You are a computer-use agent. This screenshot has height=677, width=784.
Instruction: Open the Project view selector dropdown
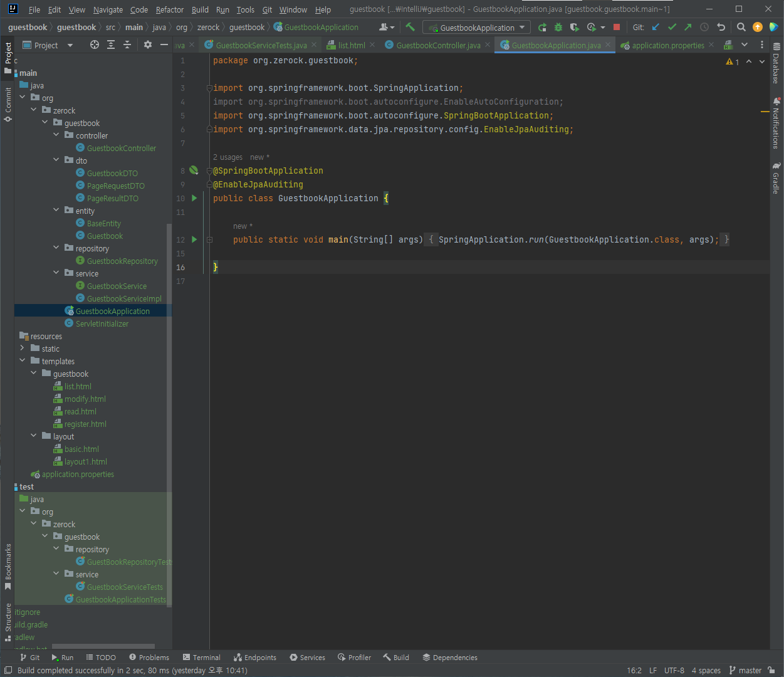click(48, 45)
